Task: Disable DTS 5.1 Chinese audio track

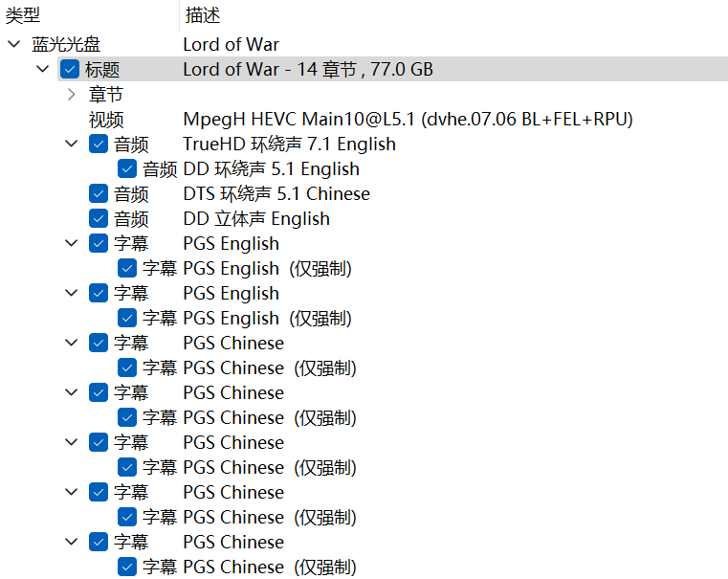Action: click(99, 193)
